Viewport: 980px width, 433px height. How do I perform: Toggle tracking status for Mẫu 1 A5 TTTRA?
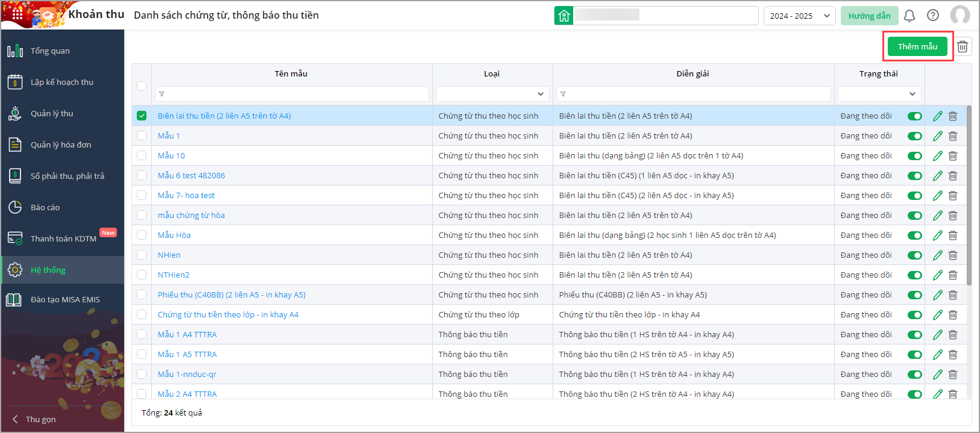[915, 355]
